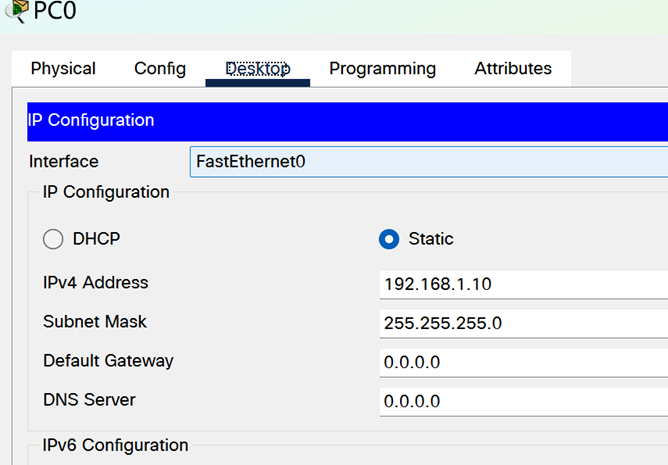Click the blue IP Configuration header bar
Screen dimensions: 668x465
347,121
